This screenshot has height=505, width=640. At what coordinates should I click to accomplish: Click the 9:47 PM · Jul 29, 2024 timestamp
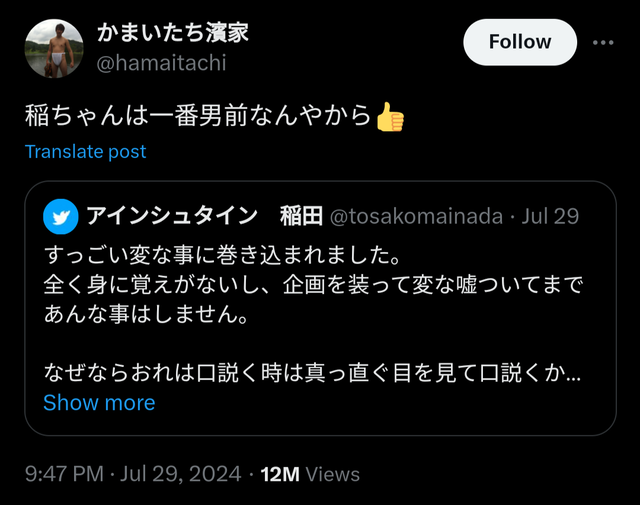coord(133,474)
